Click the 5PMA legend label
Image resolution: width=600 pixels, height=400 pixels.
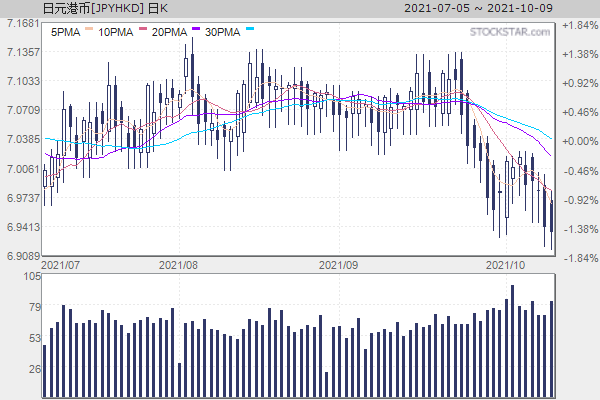64,32
